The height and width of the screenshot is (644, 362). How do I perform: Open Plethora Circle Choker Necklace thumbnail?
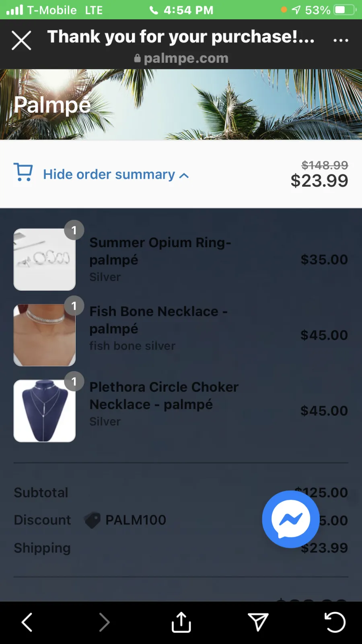pos(45,411)
